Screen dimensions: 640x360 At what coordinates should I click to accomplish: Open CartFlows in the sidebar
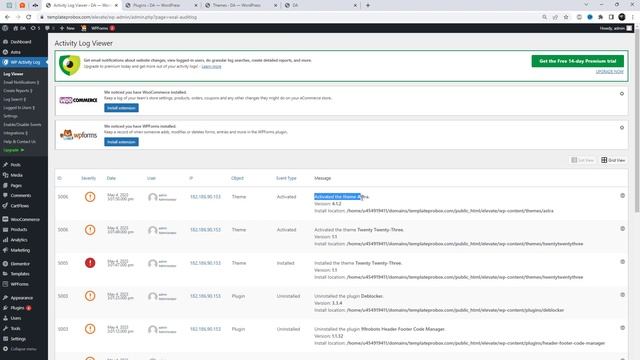20,206
